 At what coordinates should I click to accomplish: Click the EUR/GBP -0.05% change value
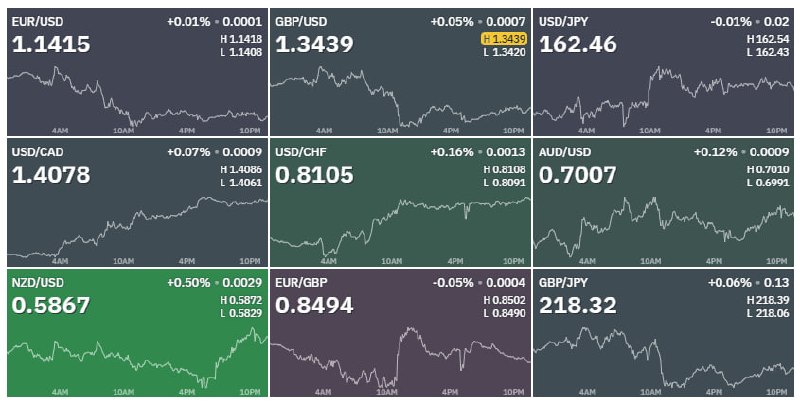453,283
